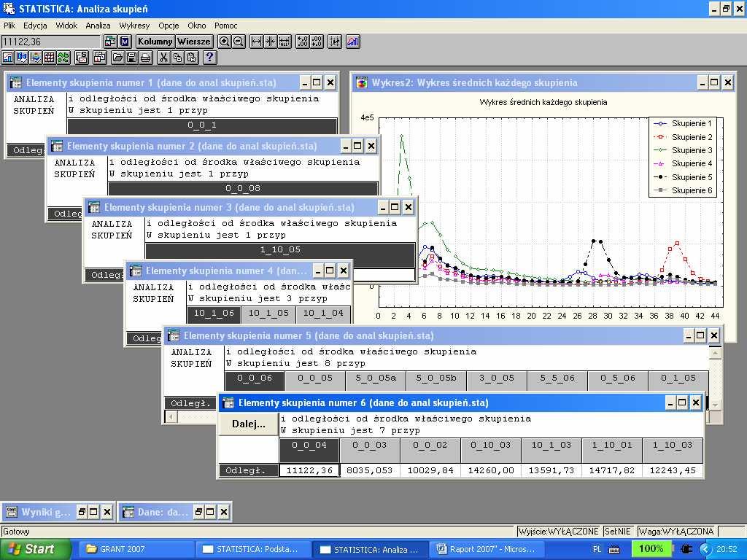
Task: Open a file with the folder icon
Action: pos(117,58)
